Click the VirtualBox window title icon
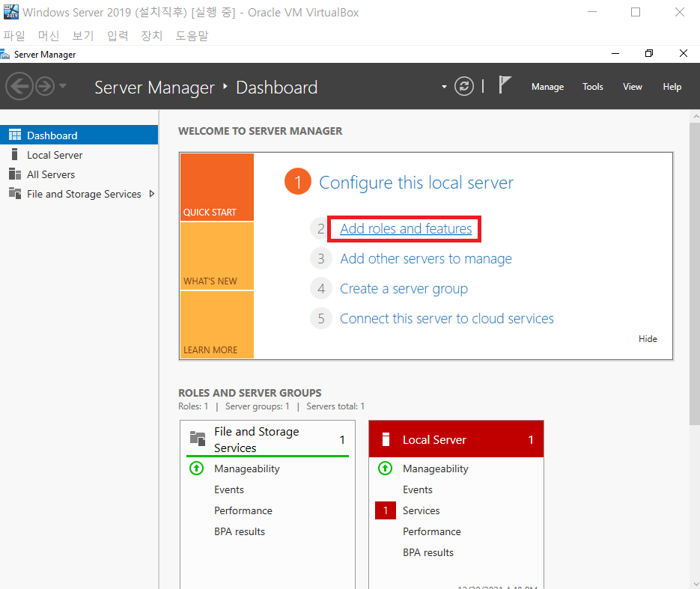Viewport: 700px width, 589px height. 10,12
